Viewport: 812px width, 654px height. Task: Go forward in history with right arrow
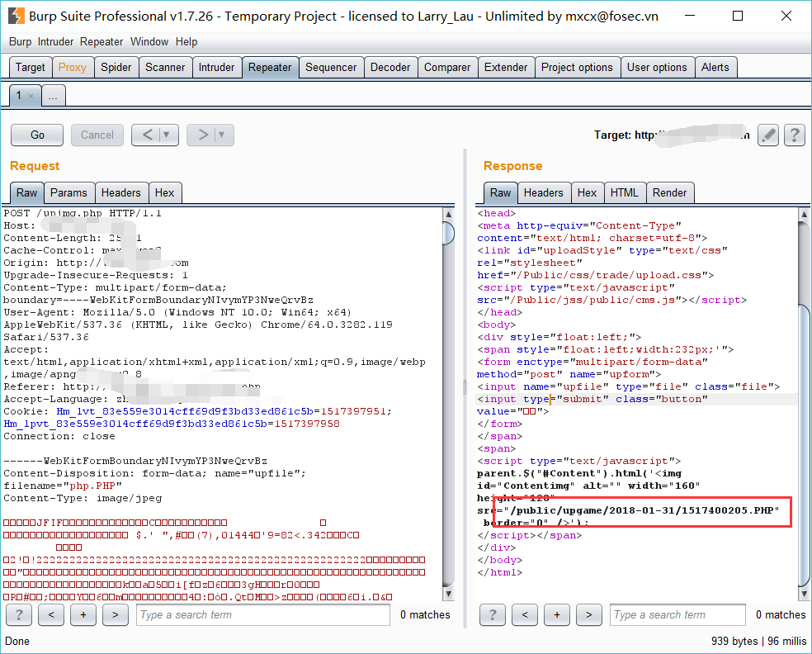click(x=203, y=135)
